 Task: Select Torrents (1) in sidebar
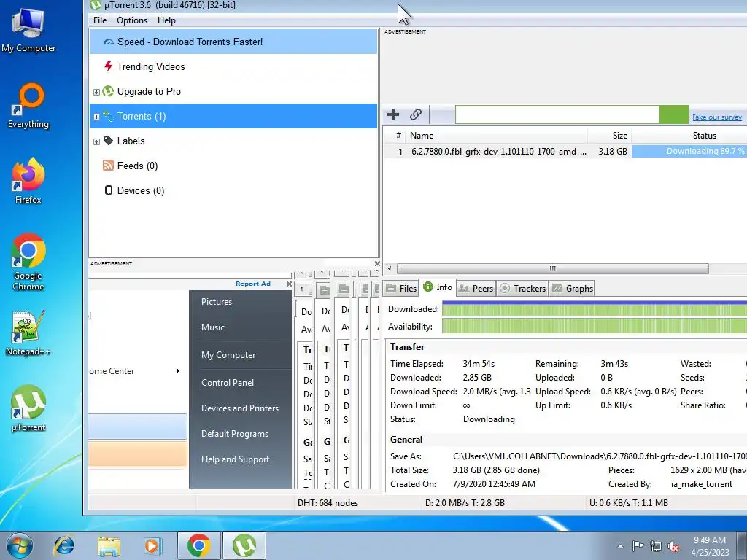(233, 116)
